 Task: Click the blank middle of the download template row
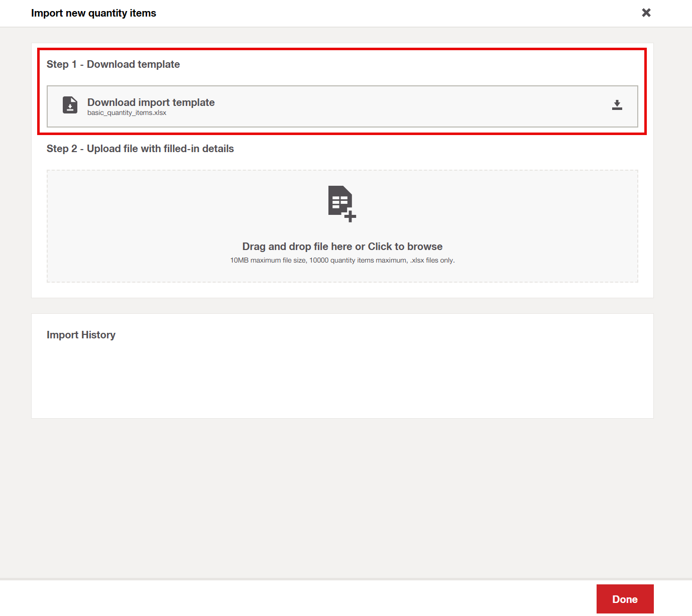pyautogui.click(x=402, y=106)
